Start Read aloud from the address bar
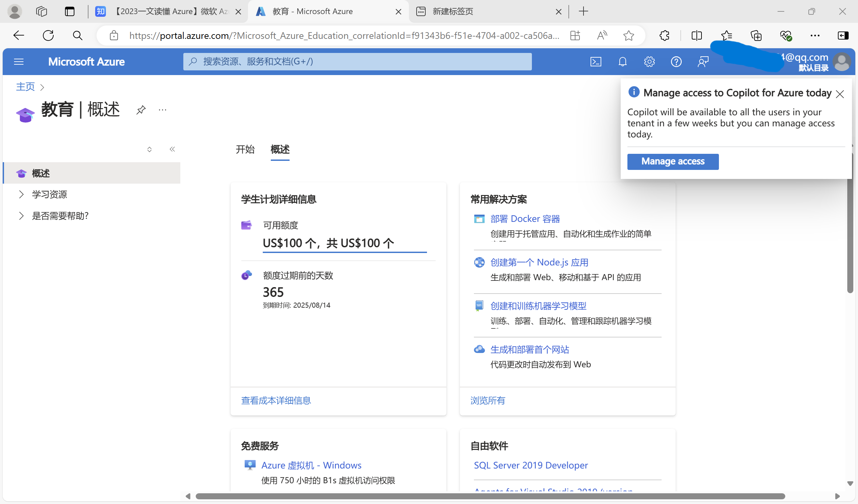The image size is (858, 504). [602, 36]
